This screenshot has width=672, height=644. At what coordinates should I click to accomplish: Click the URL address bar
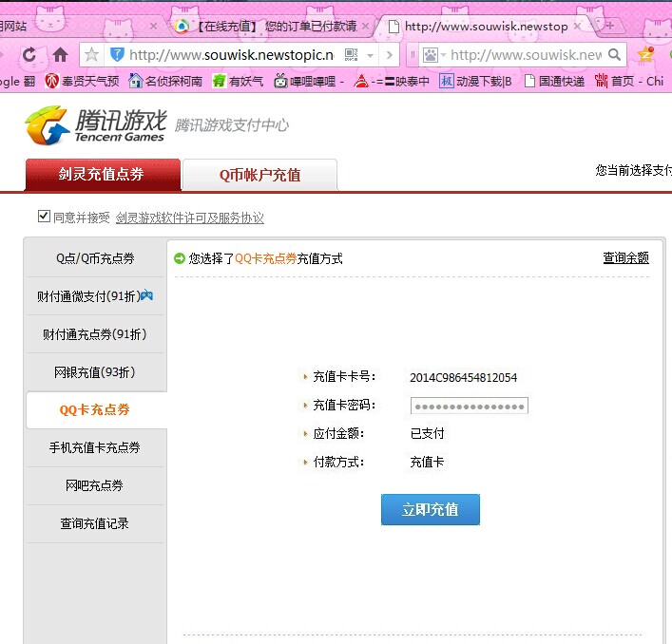pyautogui.click(x=231, y=55)
